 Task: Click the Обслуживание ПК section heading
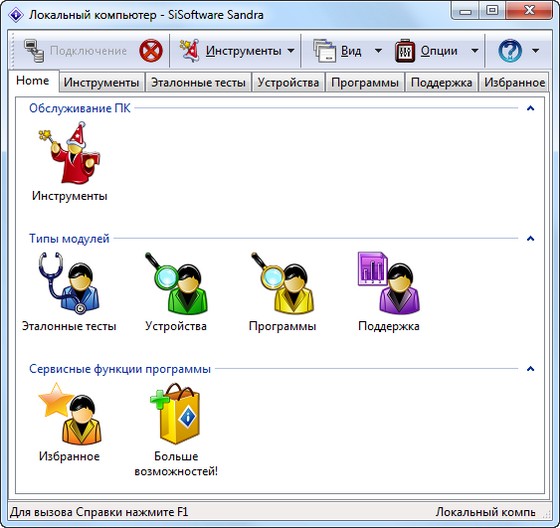pyautogui.click(x=80, y=108)
